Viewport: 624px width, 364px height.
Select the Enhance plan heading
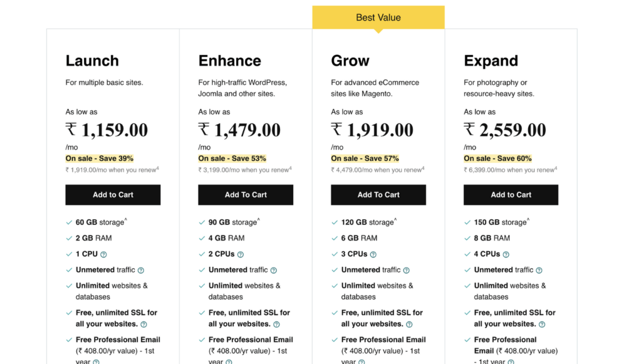(230, 60)
